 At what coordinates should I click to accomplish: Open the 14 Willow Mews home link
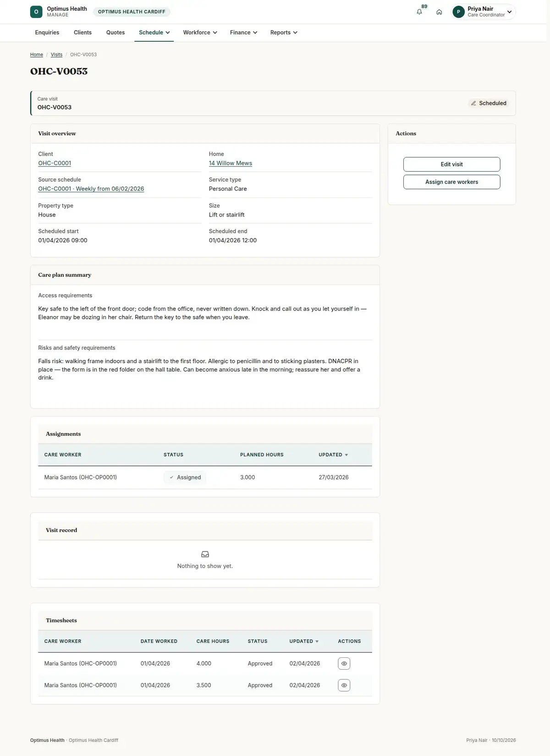(x=231, y=163)
